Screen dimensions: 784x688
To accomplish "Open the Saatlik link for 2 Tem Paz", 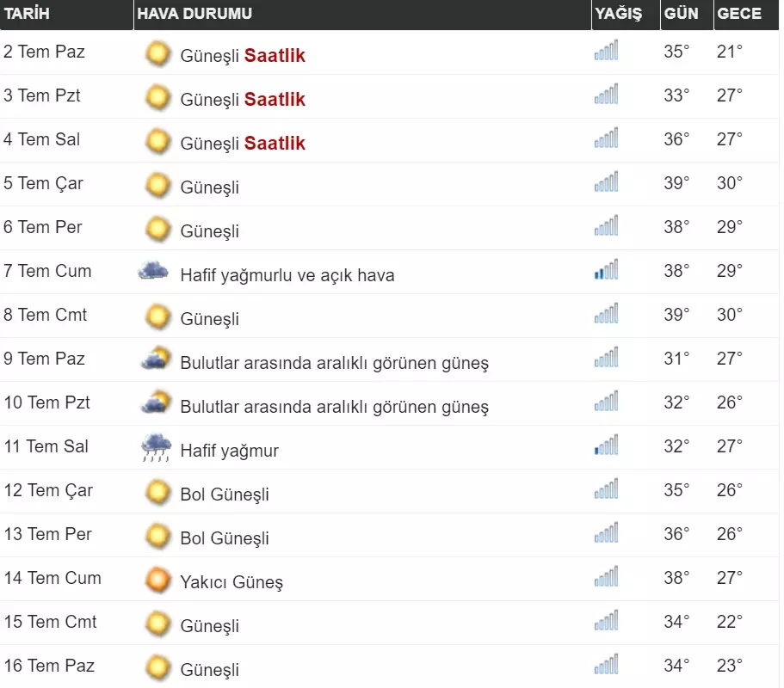I will pyautogui.click(x=275, y=56).
